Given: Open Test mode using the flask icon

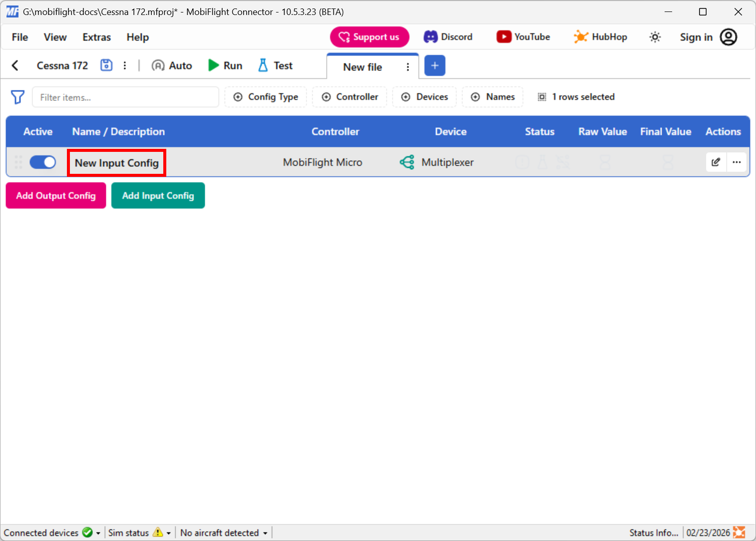Looking at the screenshot, I should click(263, 65).
